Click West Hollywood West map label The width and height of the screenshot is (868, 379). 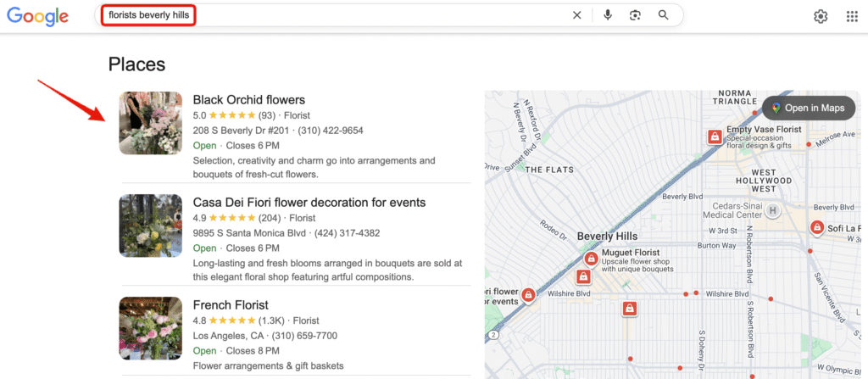[x=764, y=181]
